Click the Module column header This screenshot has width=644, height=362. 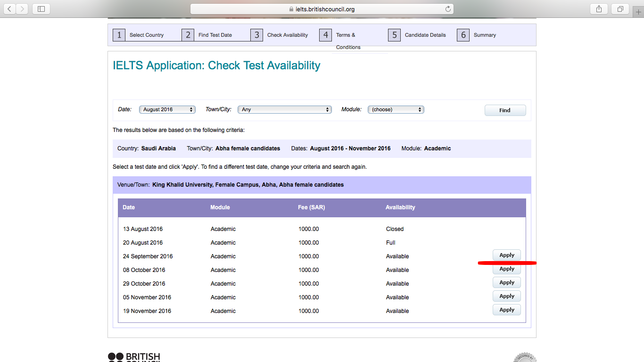point(220,207)
